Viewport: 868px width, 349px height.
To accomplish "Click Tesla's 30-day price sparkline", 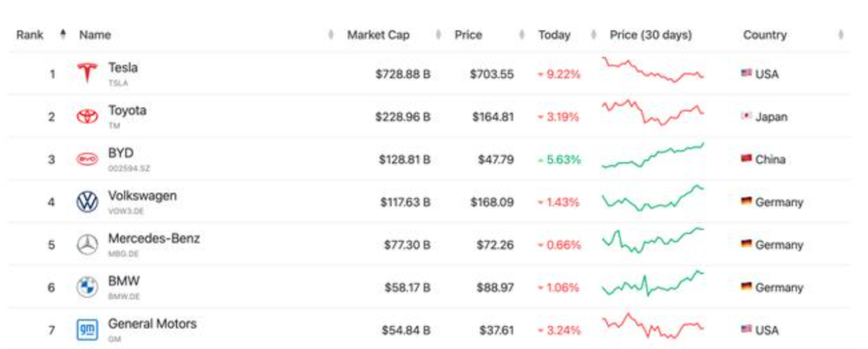I will (653, 71).
